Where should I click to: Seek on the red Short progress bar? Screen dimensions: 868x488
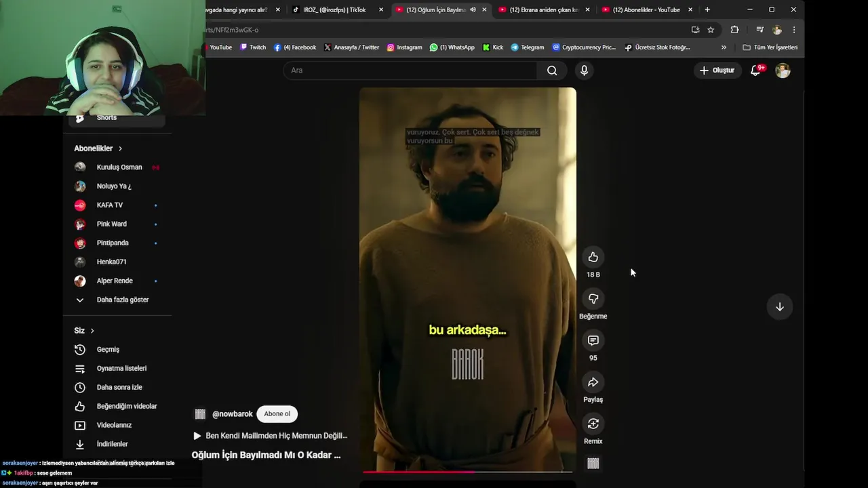click(468, 472)
